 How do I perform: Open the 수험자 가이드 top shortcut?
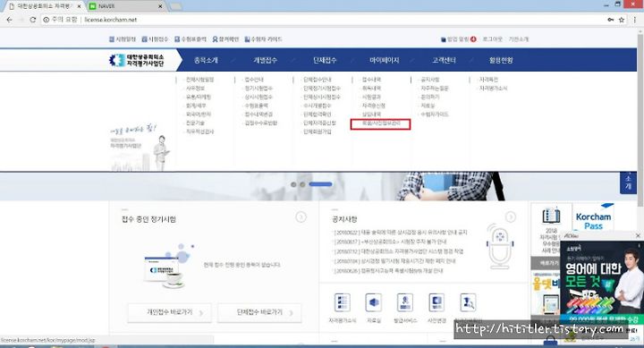pos(263,39)
